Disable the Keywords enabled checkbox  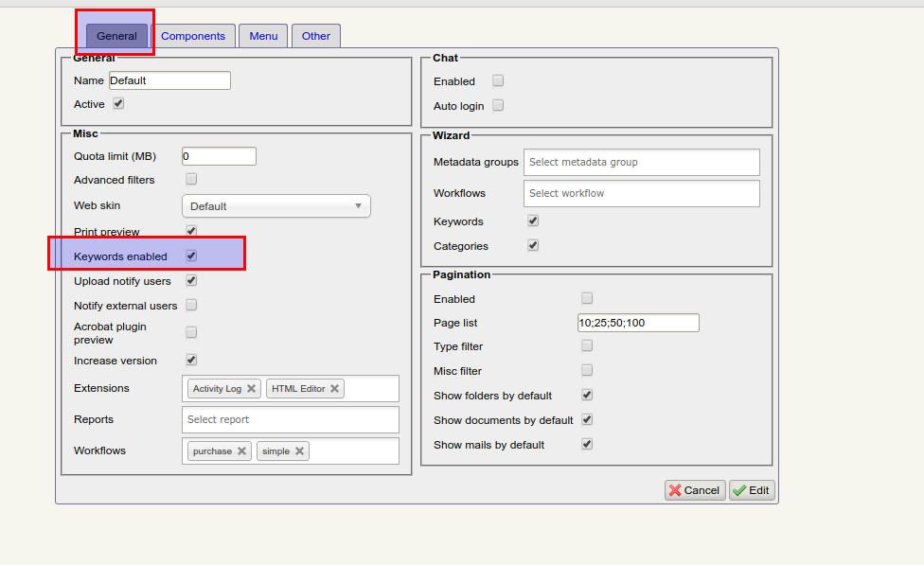(191, 256)
